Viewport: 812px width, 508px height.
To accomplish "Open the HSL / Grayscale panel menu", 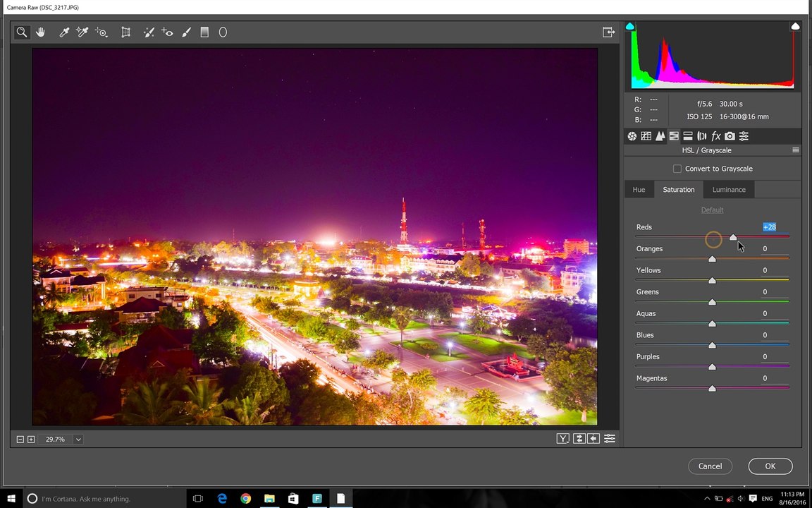I will [795, 150].
